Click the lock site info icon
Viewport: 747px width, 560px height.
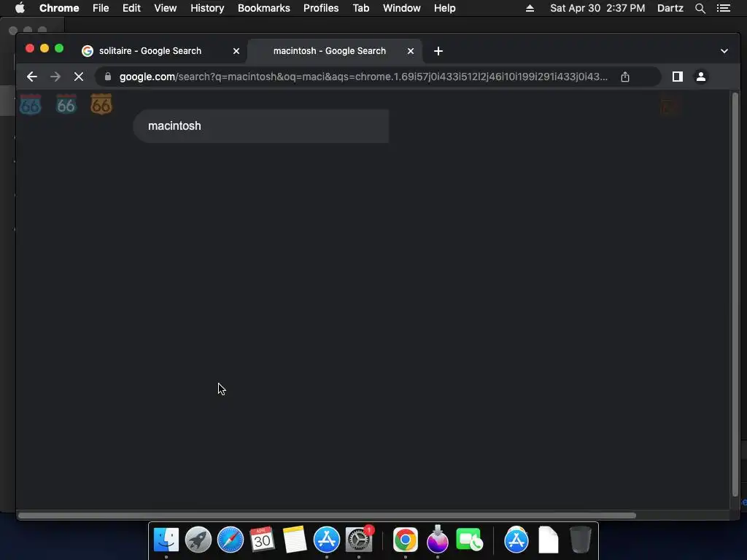(108, 77)
